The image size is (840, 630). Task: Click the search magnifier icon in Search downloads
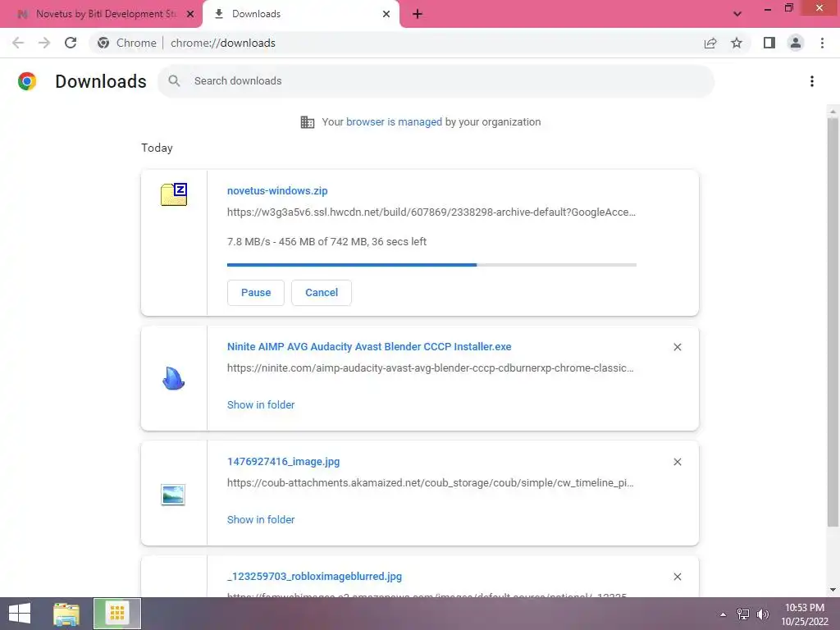(174, 81)
